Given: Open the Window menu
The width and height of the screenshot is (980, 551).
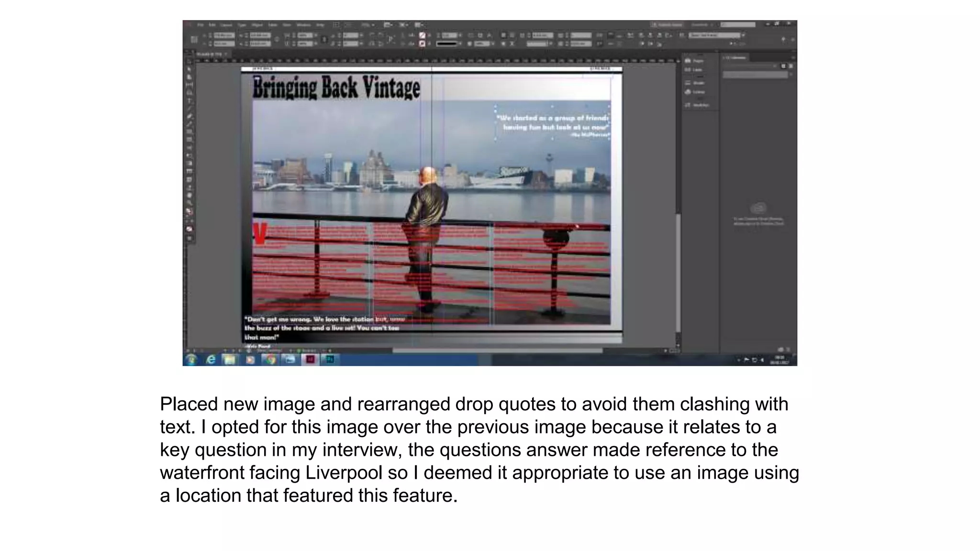Looking at the screenshot, I should point(303,25).
